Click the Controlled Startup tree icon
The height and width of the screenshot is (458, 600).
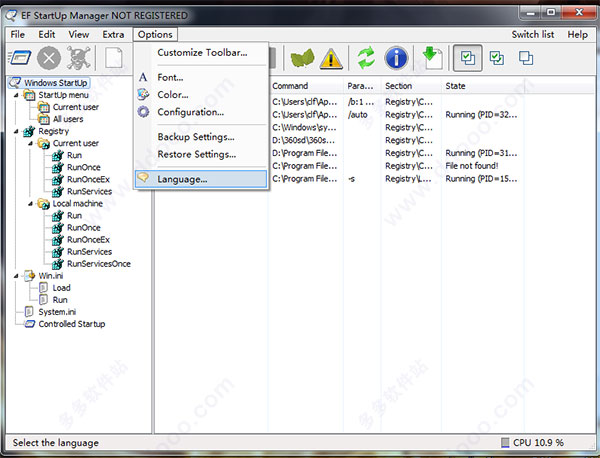tap(29, 324)
